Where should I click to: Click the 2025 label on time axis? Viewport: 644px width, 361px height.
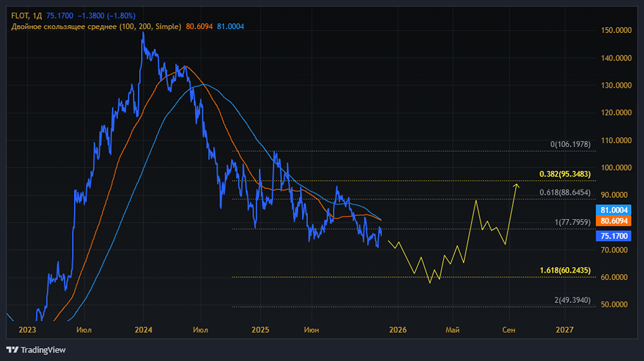260,330
